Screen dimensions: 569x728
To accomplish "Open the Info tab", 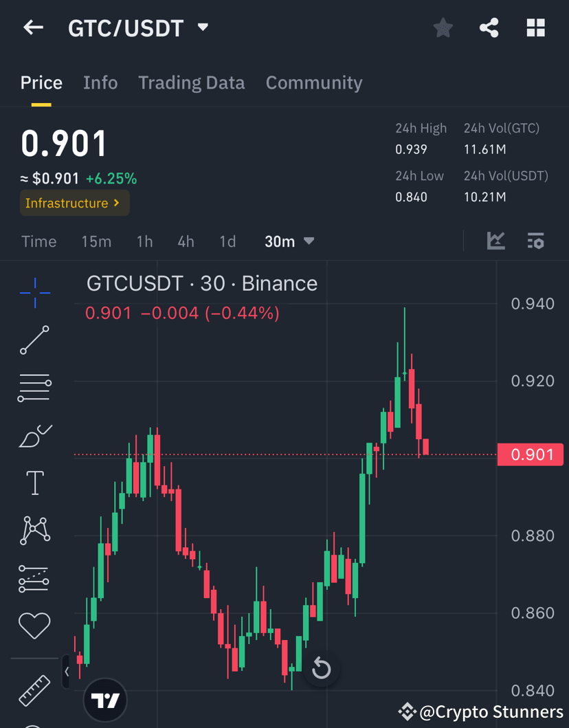I will click(100, 82).
